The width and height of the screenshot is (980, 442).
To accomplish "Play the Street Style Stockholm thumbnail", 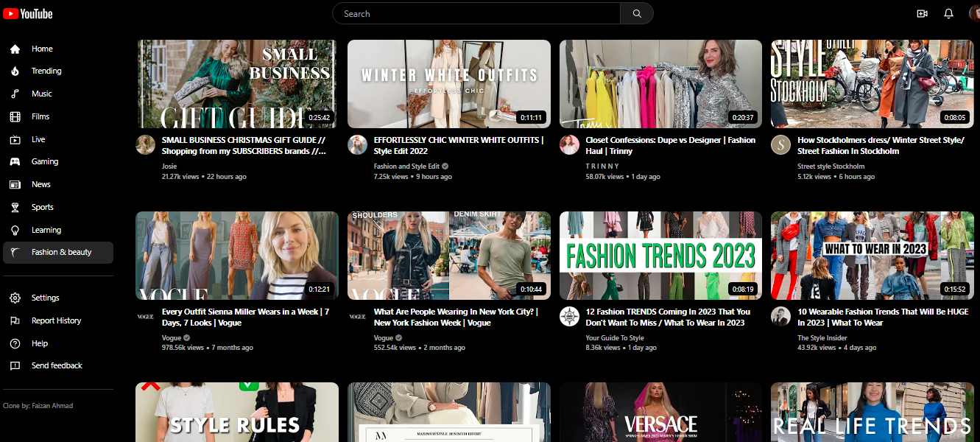I will [x=873, y=84].
